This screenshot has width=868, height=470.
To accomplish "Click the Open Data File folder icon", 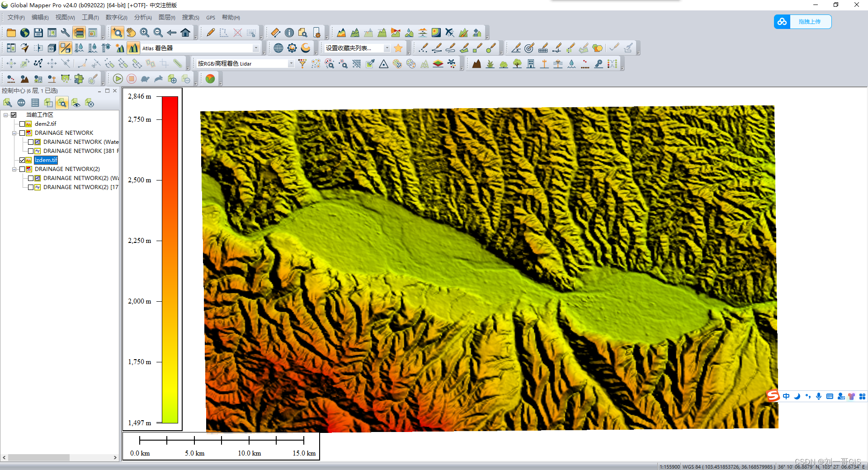I will (11, 33).
